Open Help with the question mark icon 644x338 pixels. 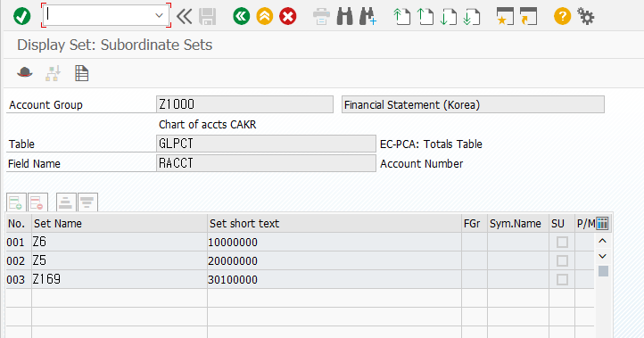[562, 16]
